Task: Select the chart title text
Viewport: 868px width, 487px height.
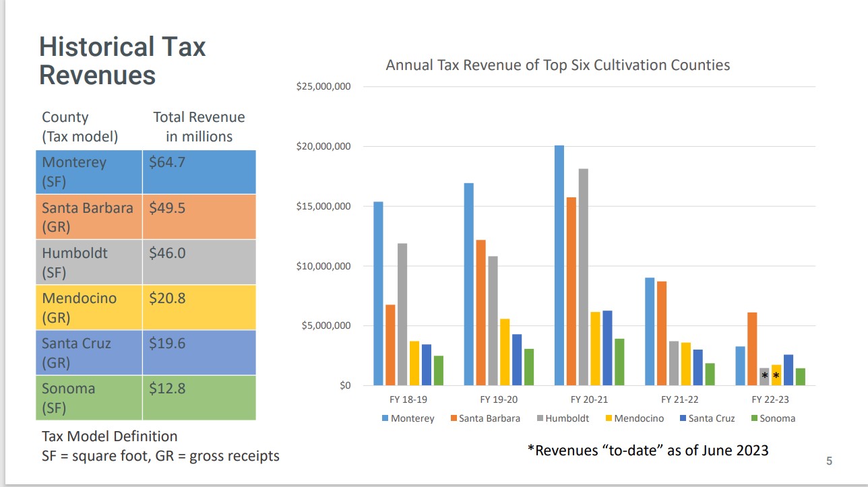Action: 557,65
